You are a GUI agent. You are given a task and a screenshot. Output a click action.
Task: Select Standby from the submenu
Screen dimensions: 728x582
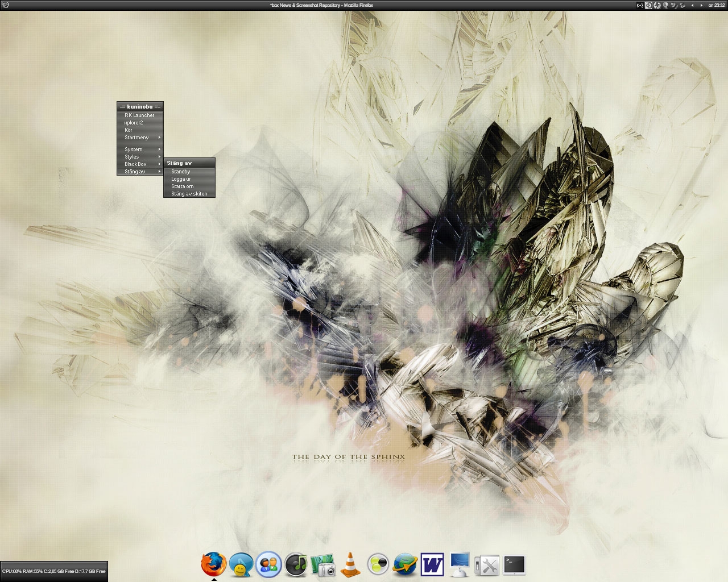pyautogui.click(x=189, y=171)
